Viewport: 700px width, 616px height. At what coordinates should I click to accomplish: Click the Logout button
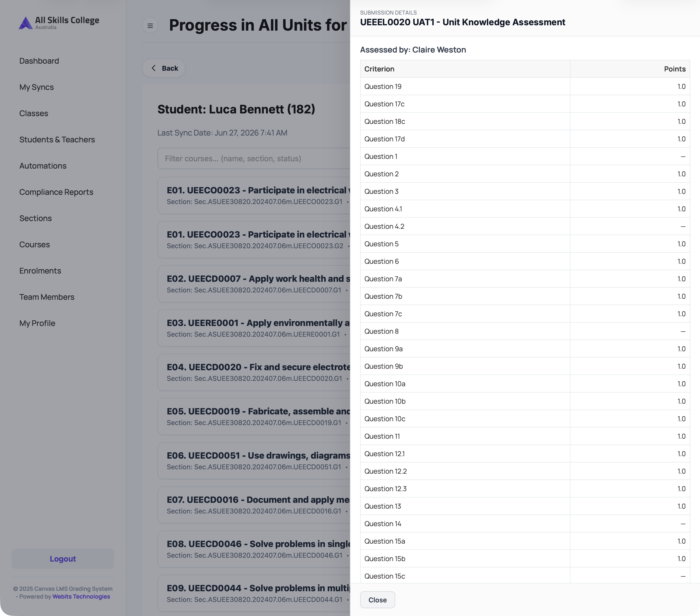(x=63, y=558)
